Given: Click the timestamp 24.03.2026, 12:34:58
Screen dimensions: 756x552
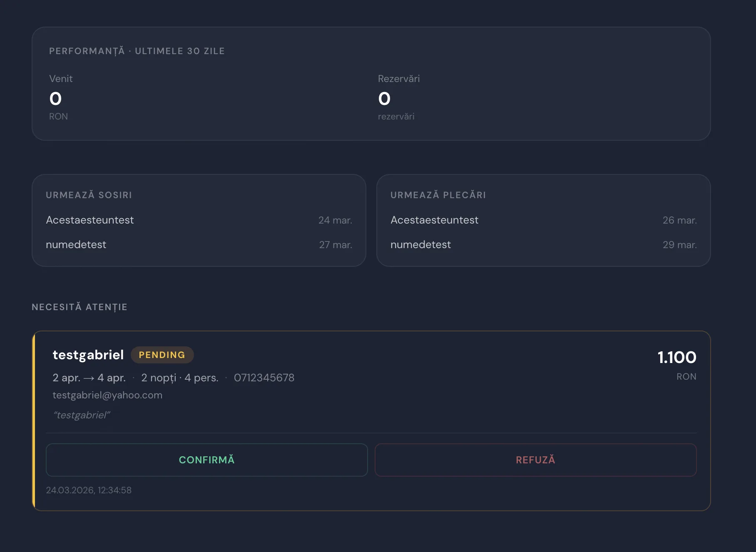Looking at the screenshot, I should (x=89, y=490).
